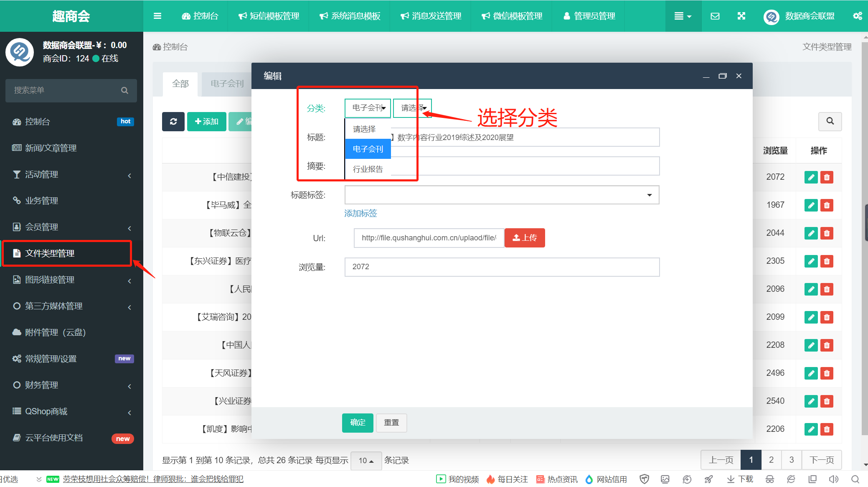Image resolution: width=868 pixels, height=487 pixels.
Task: Click the 添加标签 link
Action: click(x=360, y=214)
